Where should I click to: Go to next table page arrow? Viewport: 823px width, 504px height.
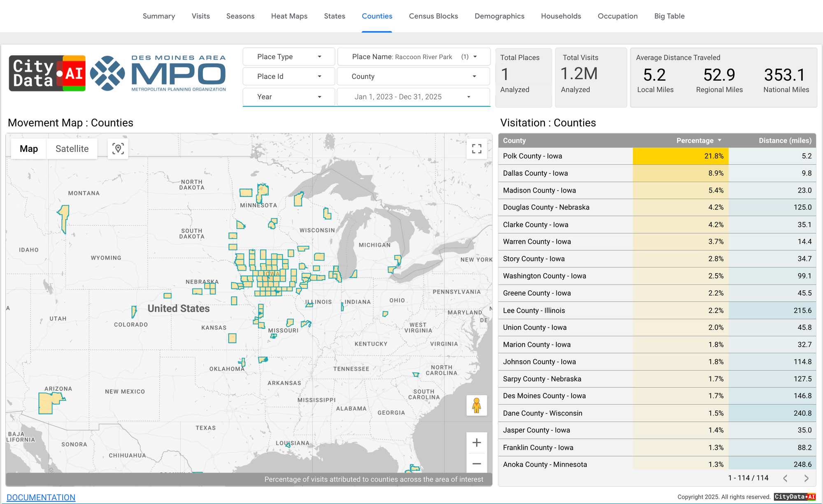806,478
